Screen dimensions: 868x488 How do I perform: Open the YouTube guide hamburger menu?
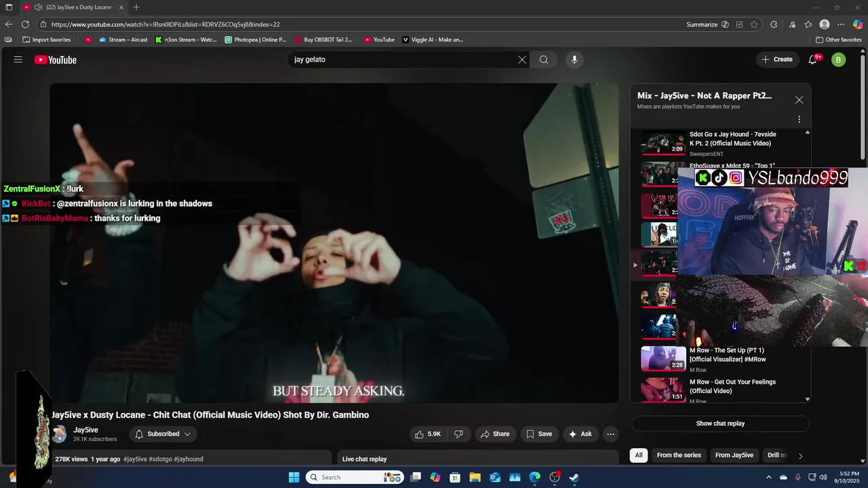[18, 60]
